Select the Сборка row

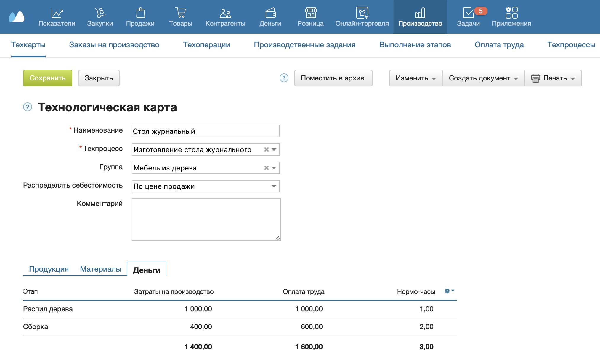pos(240,327)
